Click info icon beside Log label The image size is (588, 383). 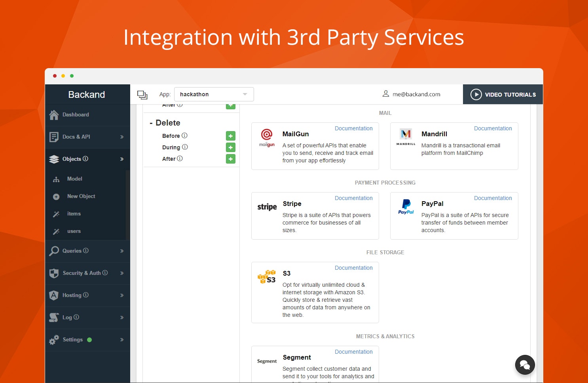76,317
